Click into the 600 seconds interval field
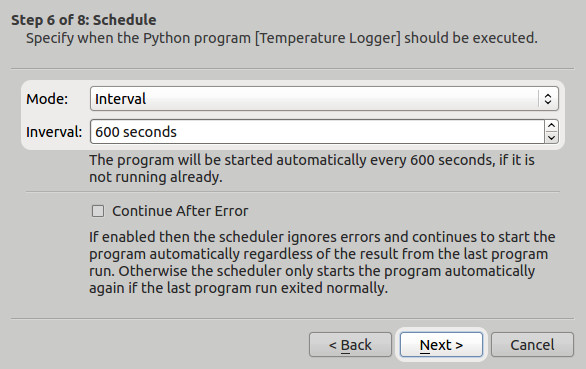586x369 pixels. pyautogui.click(x=317, y=132)
